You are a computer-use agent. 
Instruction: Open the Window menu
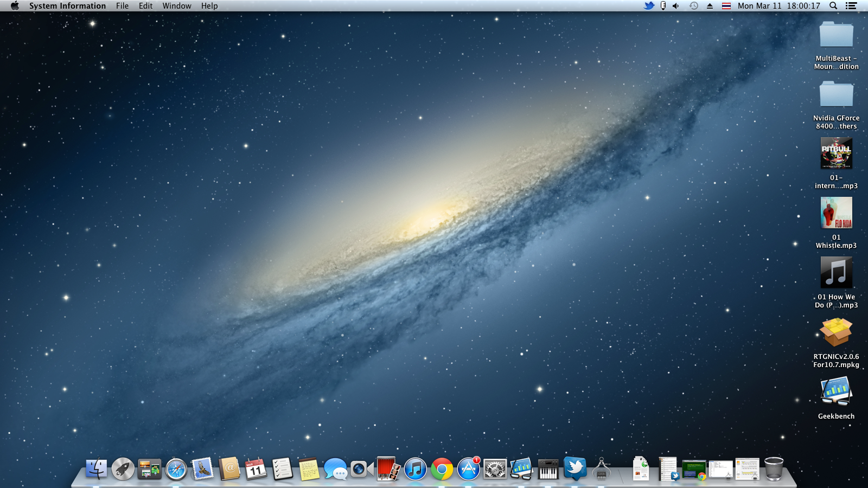(177, 6)
